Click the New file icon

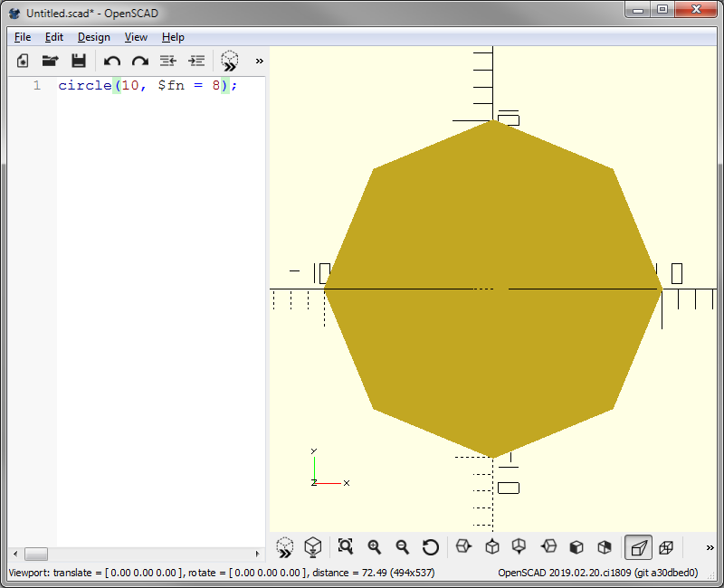pos(24,61)
